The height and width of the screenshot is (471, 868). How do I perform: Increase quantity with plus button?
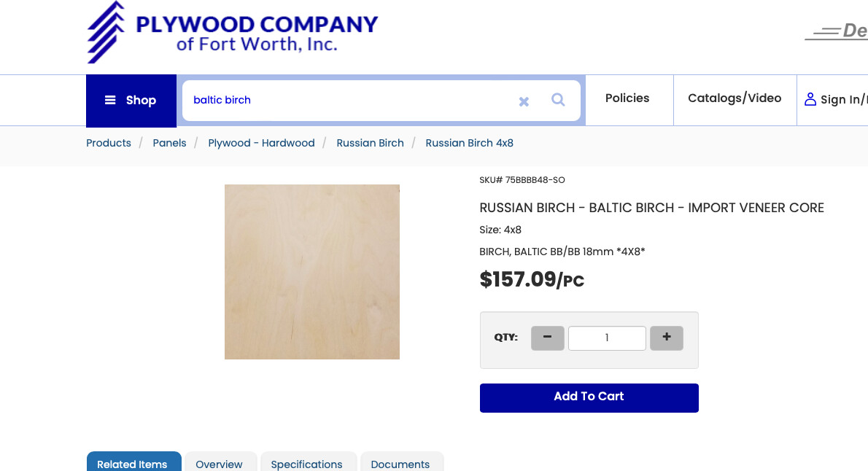coord(666,338)
